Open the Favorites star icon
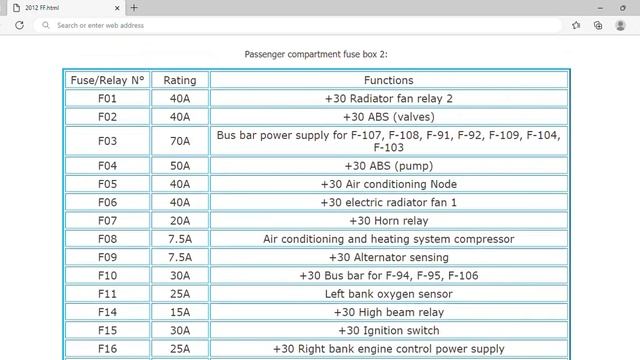The image size is (640, 360). coord(576,25)
